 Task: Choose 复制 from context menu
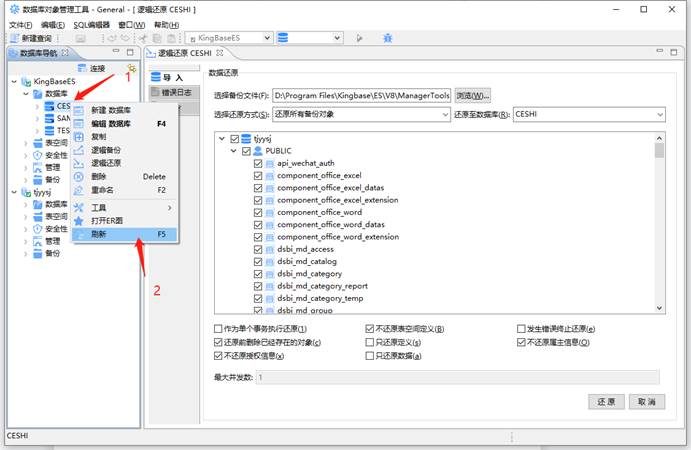(x=125, y=137)
